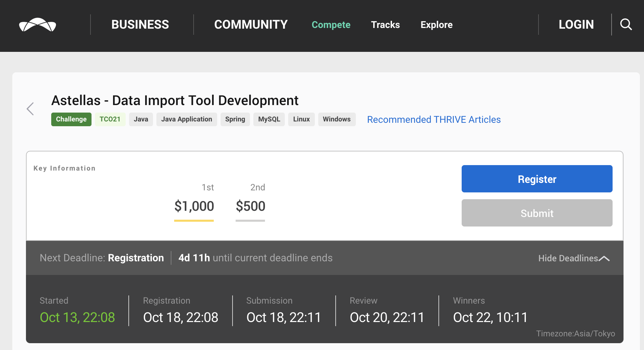The width and height of the screenshot is (644, 350).
Task: Click the Topcoder logo icon
Action: (38, 25)
